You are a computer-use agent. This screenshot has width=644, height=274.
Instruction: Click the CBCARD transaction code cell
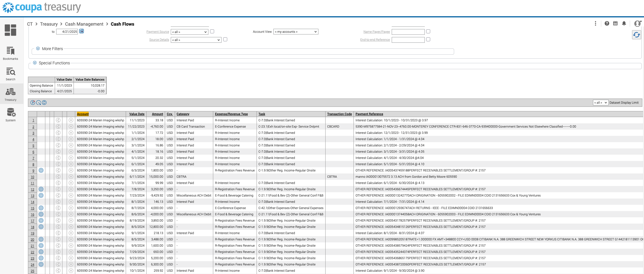coord(339,126)
